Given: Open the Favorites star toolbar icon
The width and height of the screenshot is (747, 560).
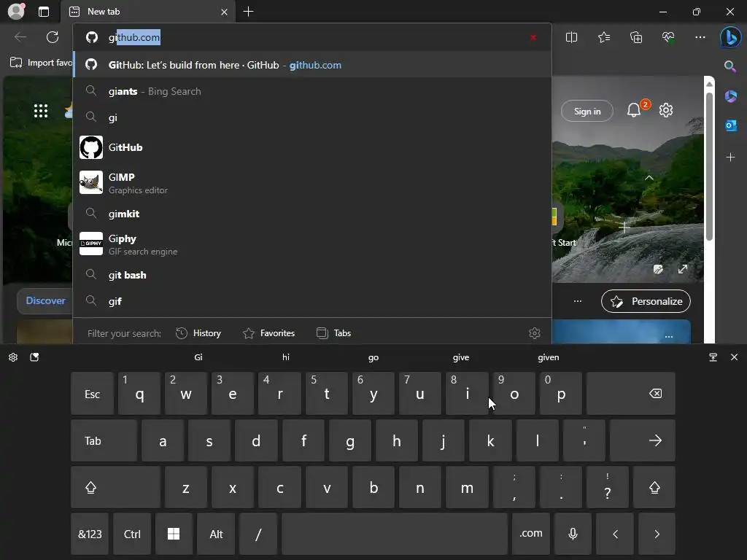Looking at the screenshot, I should click(x=604, y=37).
